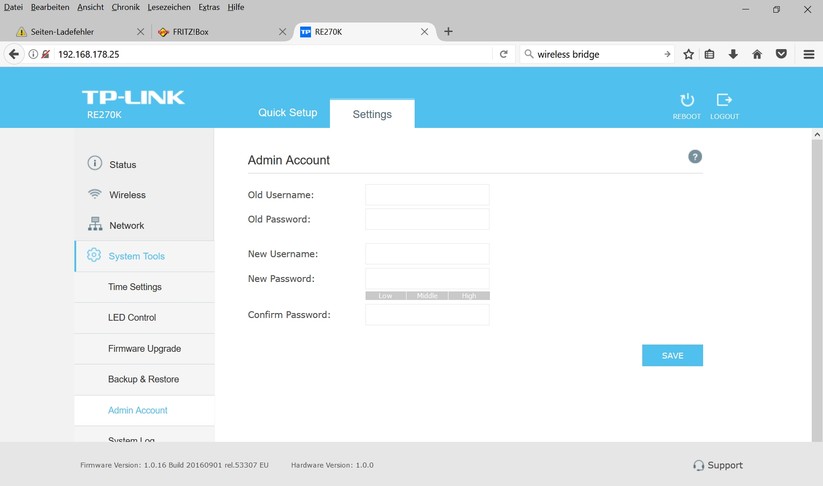Expand the Network sidebar section
This screenshot has height=486, width=823.
[x=126, y=226]
